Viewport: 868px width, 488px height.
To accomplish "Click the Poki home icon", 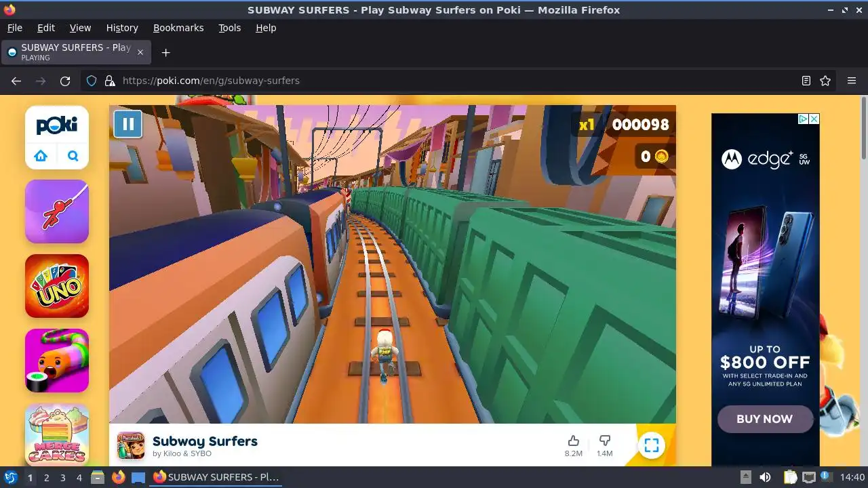I will 41,156.
